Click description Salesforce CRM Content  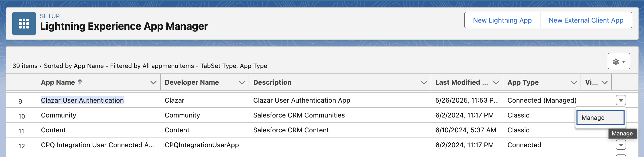(x=291, y=130)
